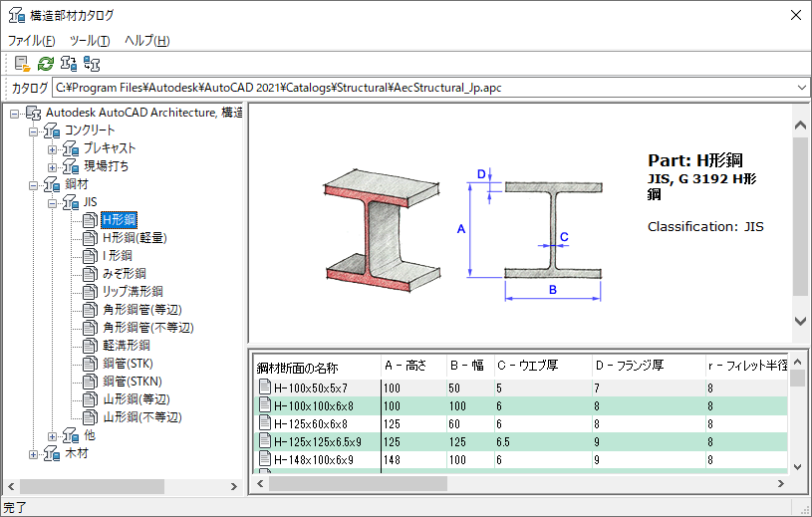Click the preview pane vertical scrollbar thumb
The height and width of the screenshot is (517, 812).
800,217
